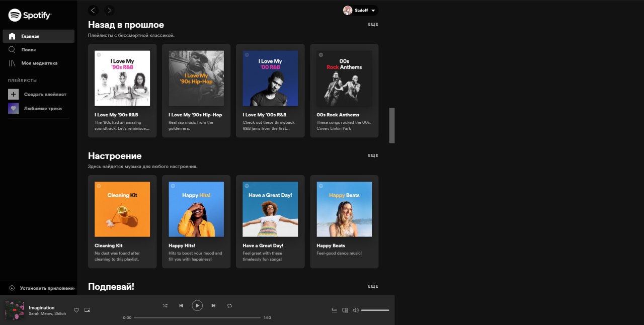
Task: Open Happy Beats playlist cover
Action: tap(344, 209)
